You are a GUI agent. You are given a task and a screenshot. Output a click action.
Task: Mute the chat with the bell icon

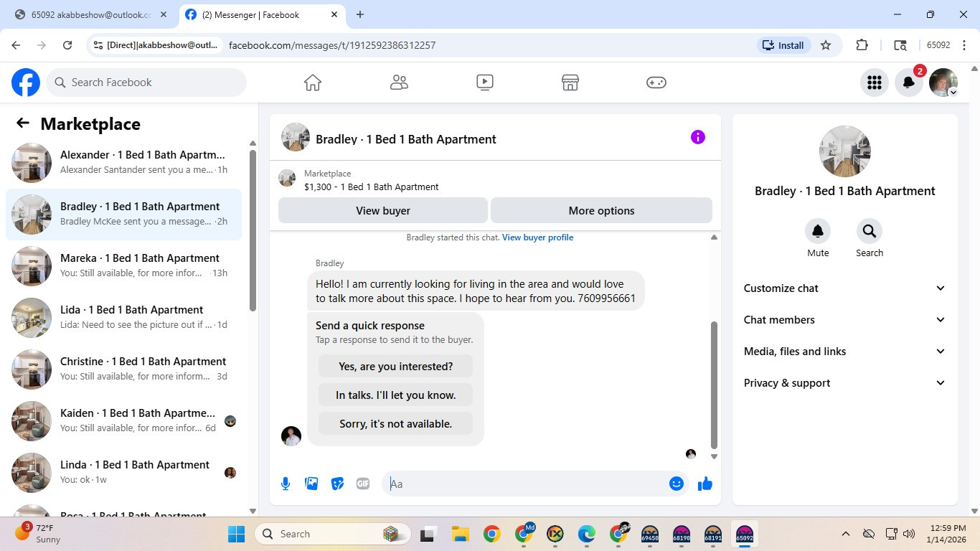click(x=818, y=231)
